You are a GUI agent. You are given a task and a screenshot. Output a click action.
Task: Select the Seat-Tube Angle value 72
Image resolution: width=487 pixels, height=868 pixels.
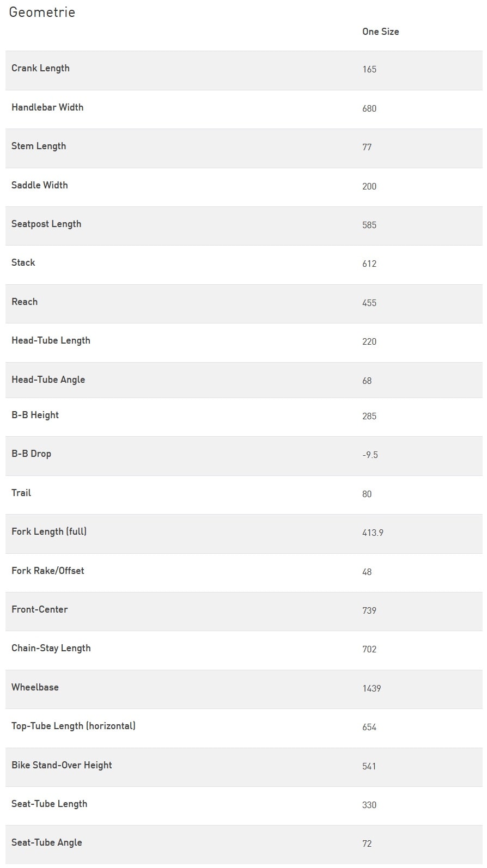(367, 843)
